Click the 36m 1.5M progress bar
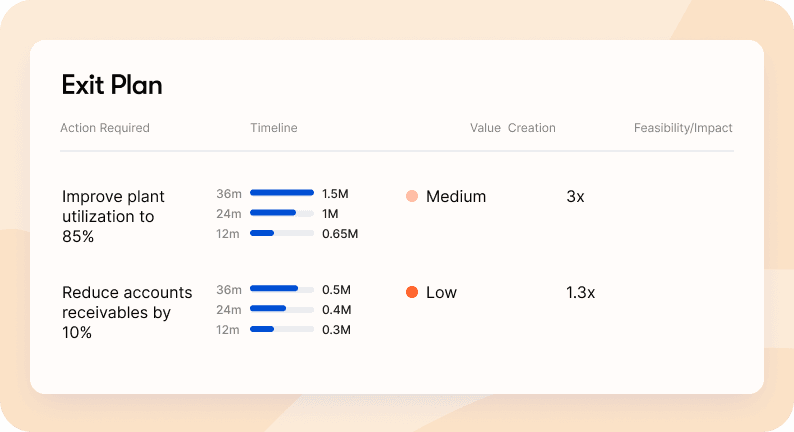The width and height of the screenshot is (794, 432). click(x=282, y=193)
